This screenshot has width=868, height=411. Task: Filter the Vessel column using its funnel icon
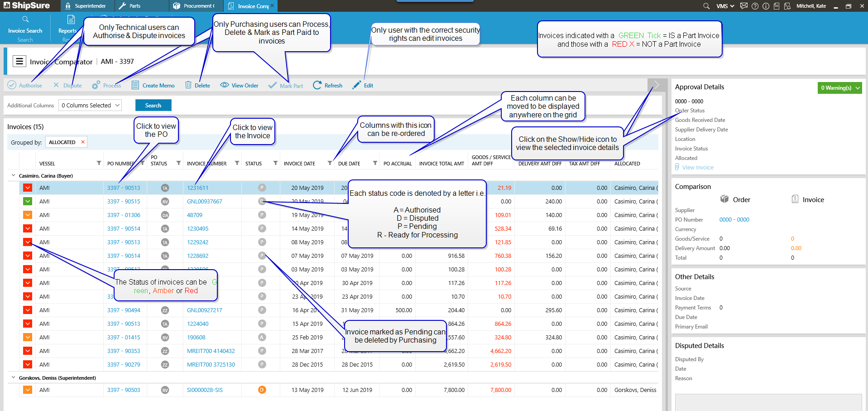99,163
